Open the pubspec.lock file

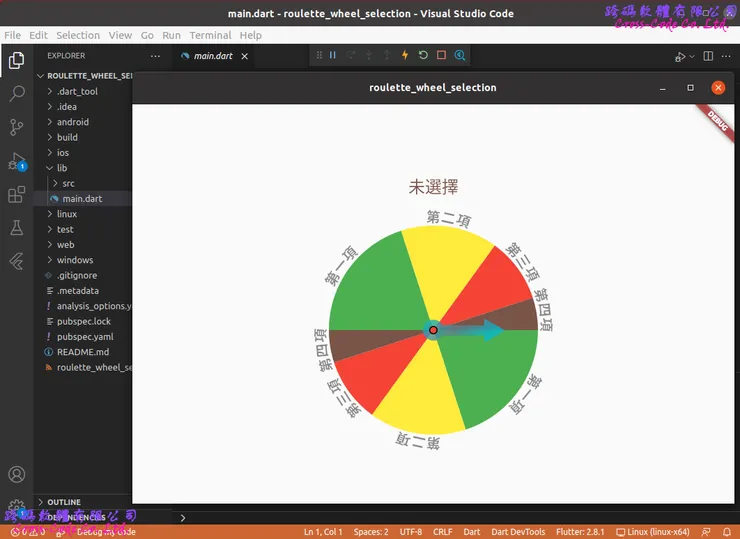(83, 321)
